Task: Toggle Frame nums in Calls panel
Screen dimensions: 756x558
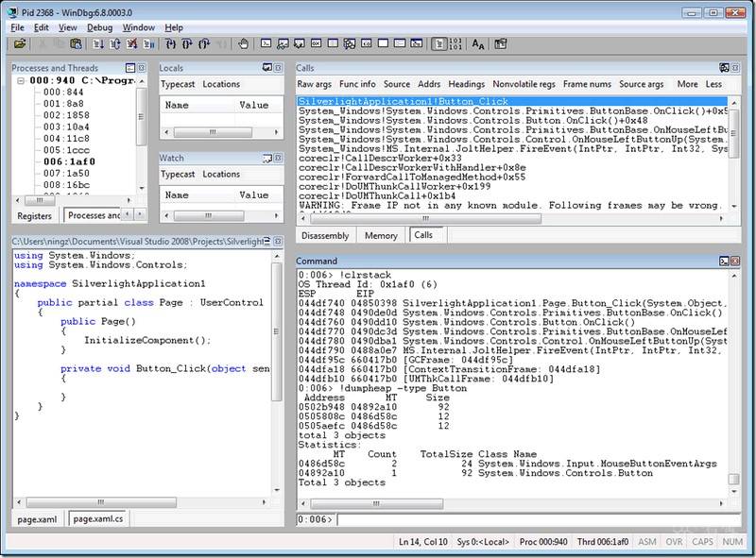Action: point(587,84)
